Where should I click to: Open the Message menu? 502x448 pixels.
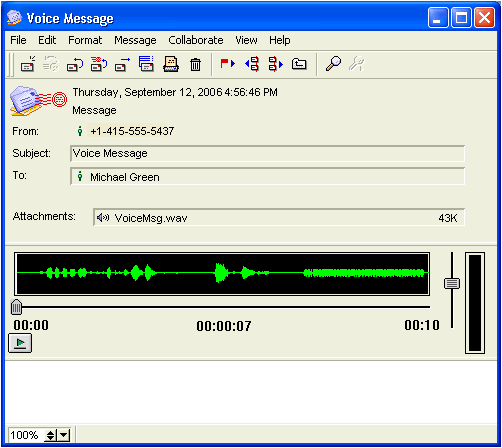pyautogui.click(x=135, y=40)
